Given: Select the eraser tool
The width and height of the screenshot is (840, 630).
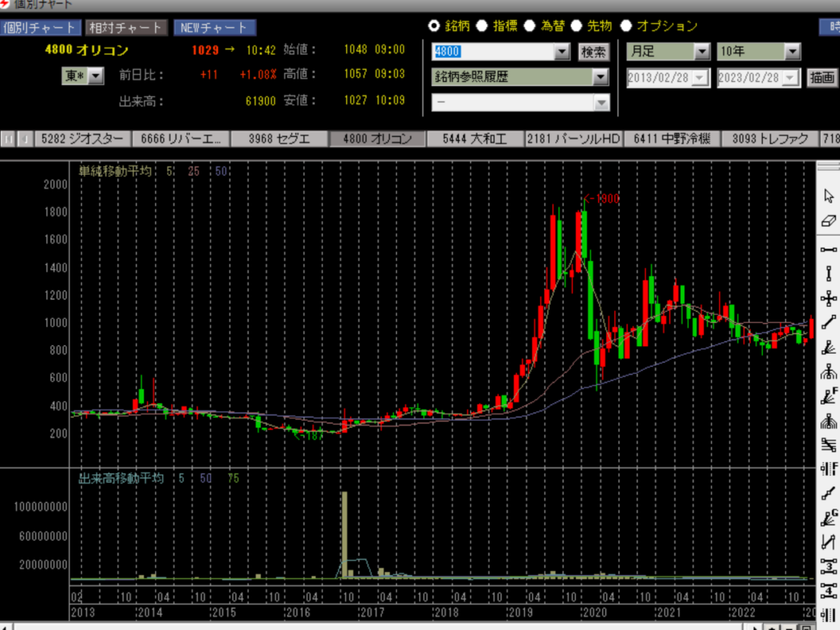Looking at the screenshot, I should [x=829, y=221].
